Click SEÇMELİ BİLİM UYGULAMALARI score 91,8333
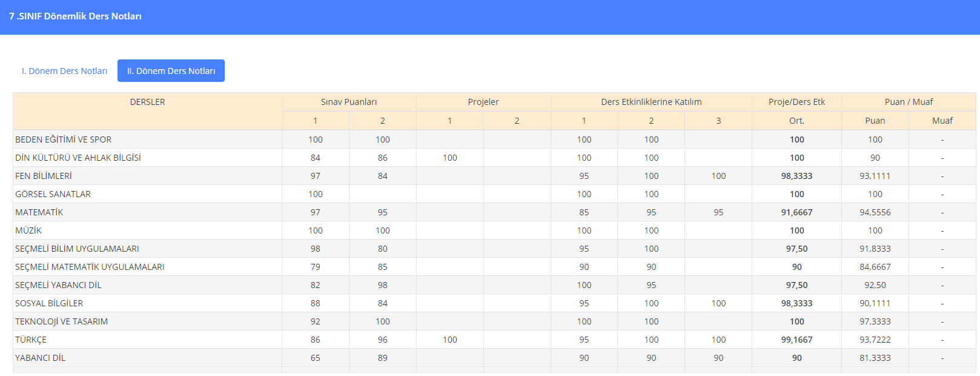This screenshot has height=376, width=980. (875, 249)
